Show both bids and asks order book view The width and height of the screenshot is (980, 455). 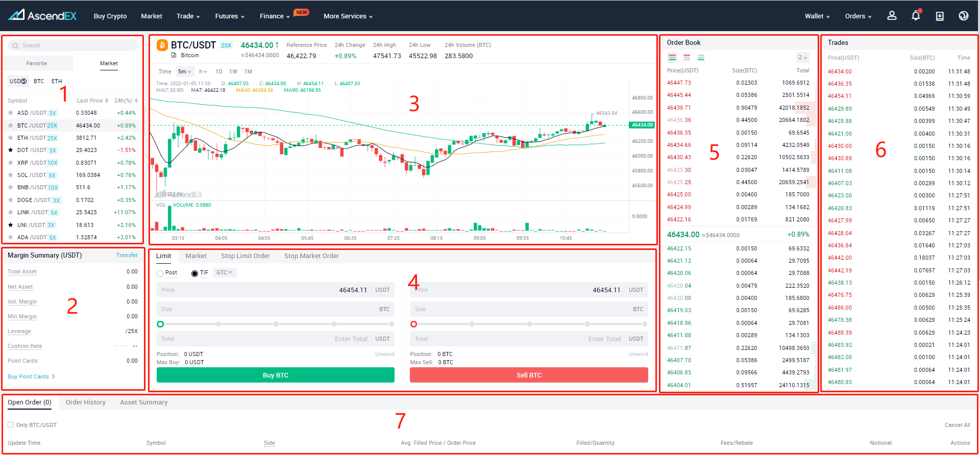click(672, 57)
